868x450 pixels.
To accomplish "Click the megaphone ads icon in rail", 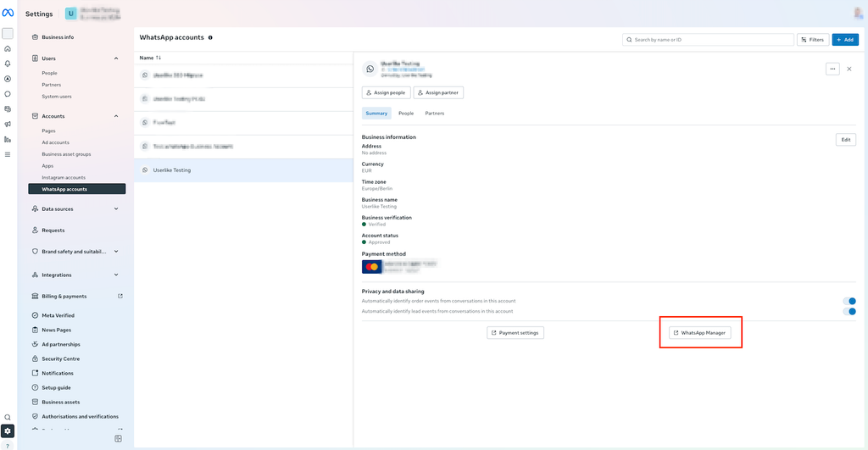I will tap(7, 124).
